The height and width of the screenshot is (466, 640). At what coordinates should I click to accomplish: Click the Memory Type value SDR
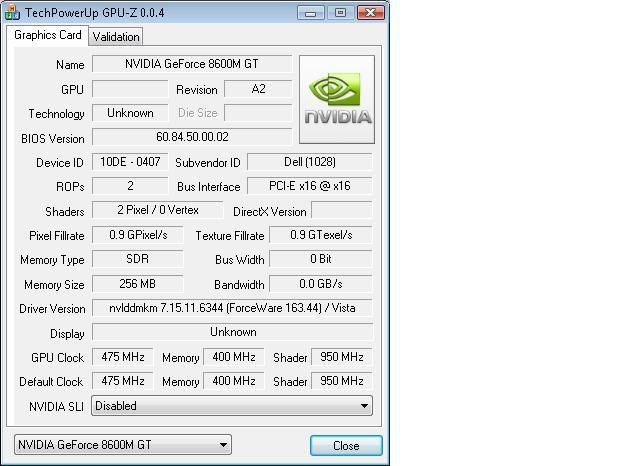138,259
